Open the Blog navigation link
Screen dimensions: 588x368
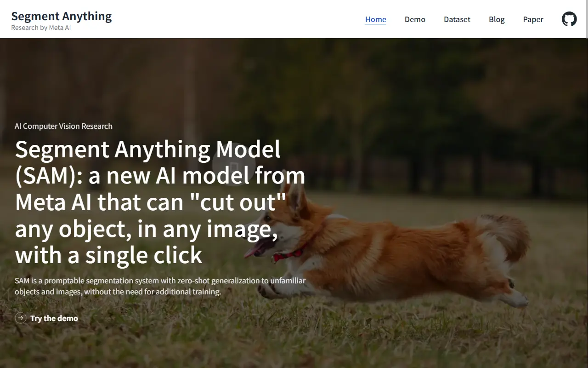point(497,19)
